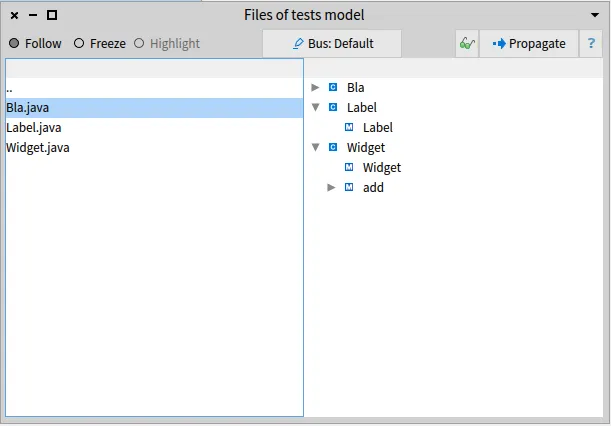The width and height of the screenshot is (611, 426).
Task: Click the pencil icon on Bus button
Action: (298, 43)
